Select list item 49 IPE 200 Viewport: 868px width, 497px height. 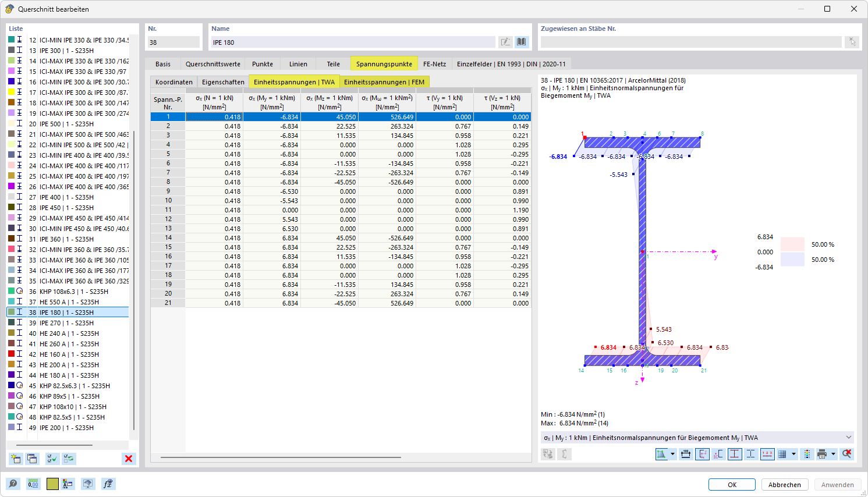coord(68,428)
